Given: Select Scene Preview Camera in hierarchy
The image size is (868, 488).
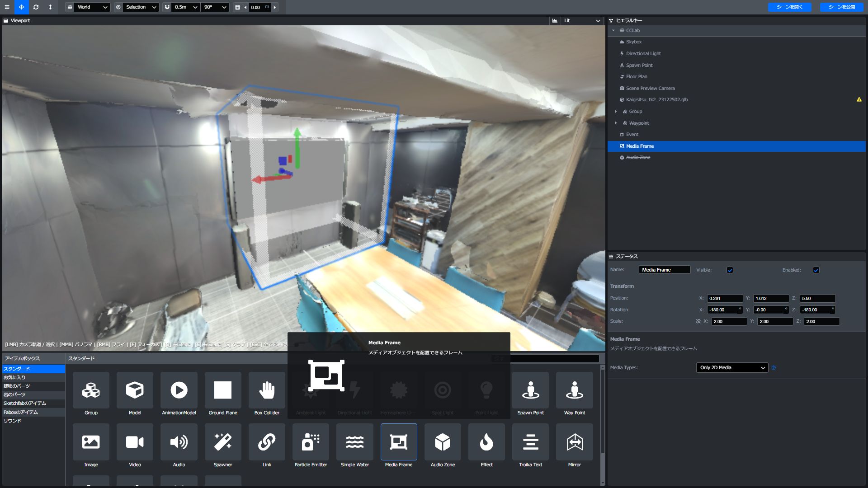Looking at the screenshot, I should click(736, 89).
